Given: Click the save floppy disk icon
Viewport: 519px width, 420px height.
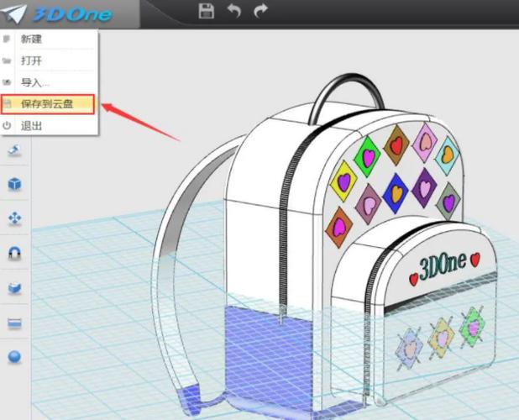Looking at the screenshot, I should (x=207, y=11).
